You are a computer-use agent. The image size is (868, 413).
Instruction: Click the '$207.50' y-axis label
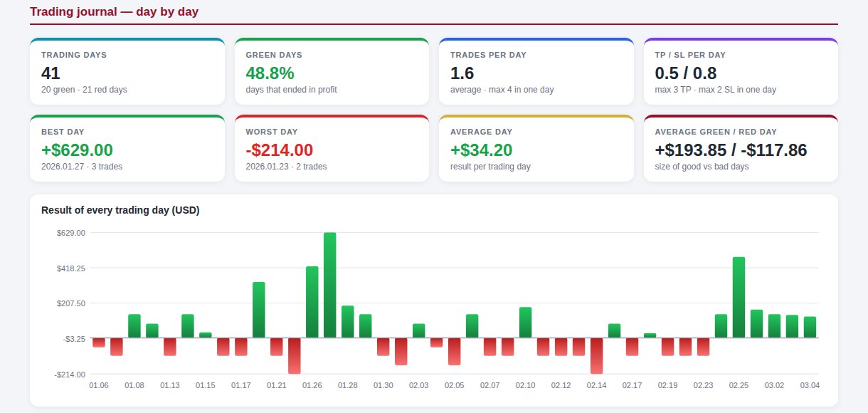point(71,303)
